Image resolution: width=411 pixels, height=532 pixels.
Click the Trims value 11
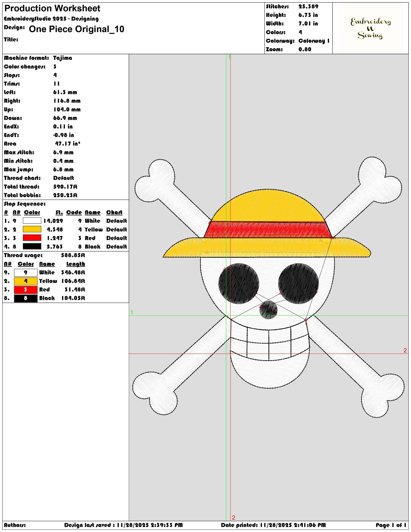[57, 84]
